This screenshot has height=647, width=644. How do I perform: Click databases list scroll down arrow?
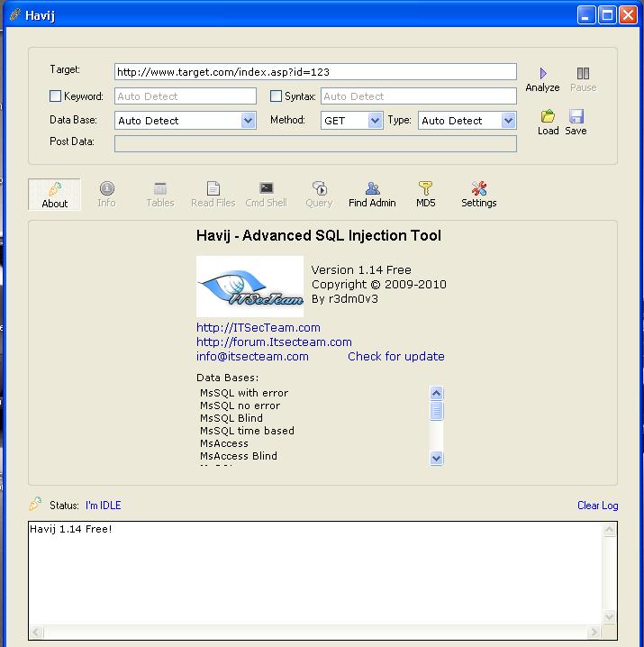tap(437, 458)
